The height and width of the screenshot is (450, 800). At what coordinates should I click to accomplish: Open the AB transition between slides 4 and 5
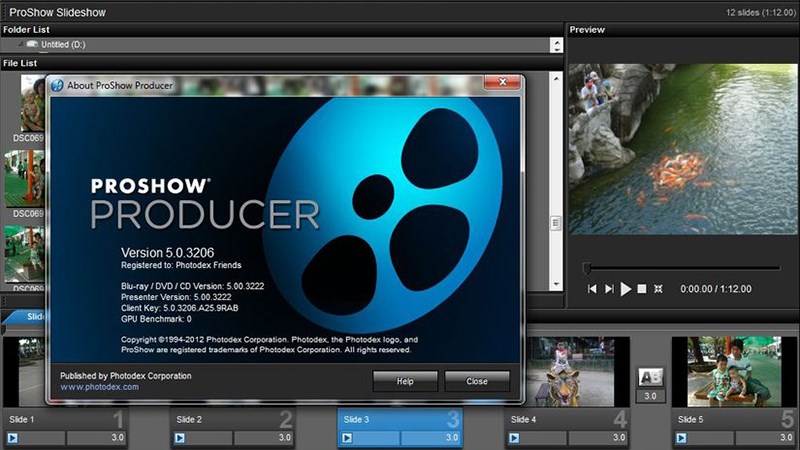(650, 377)
